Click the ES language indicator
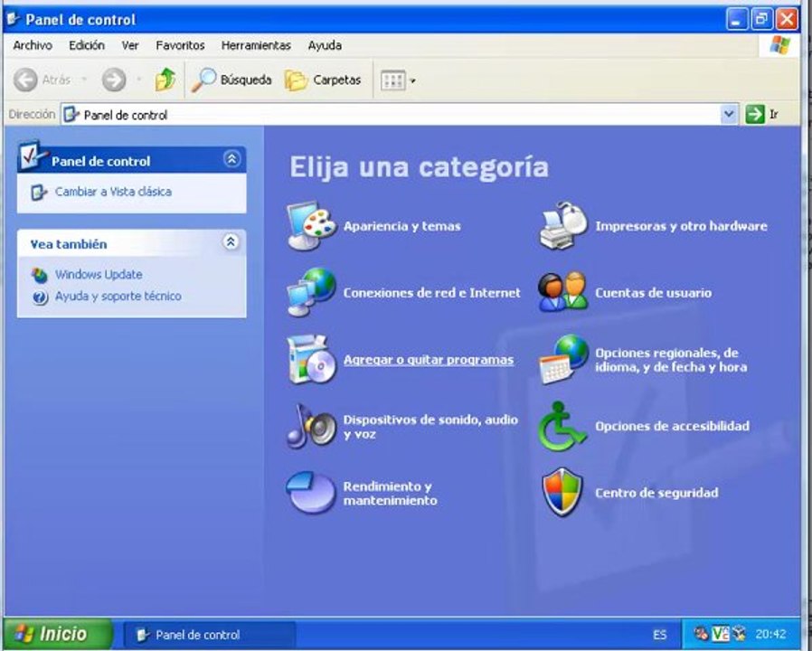Screen dimensions: 812x651 (x=660, y=635)
